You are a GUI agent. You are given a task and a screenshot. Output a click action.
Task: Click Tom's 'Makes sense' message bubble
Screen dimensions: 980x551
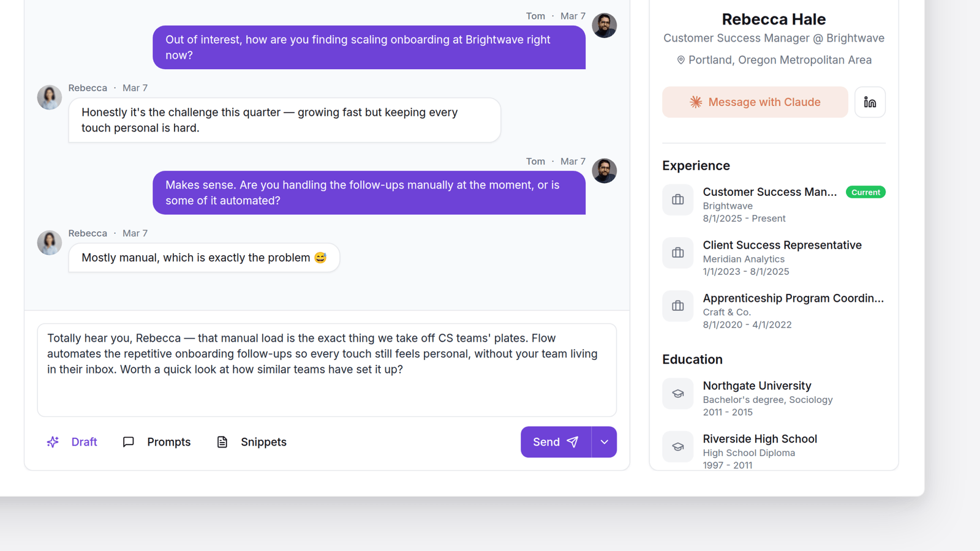(369, 193)
